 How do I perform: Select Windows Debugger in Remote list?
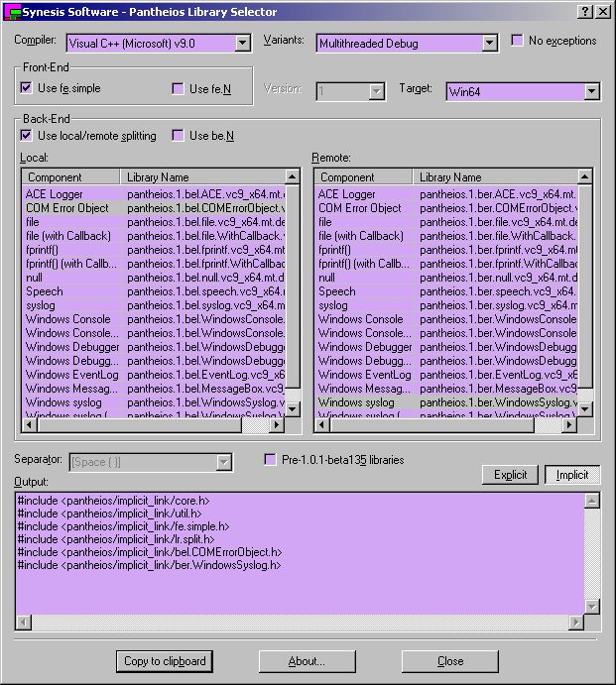click(446, 347)
